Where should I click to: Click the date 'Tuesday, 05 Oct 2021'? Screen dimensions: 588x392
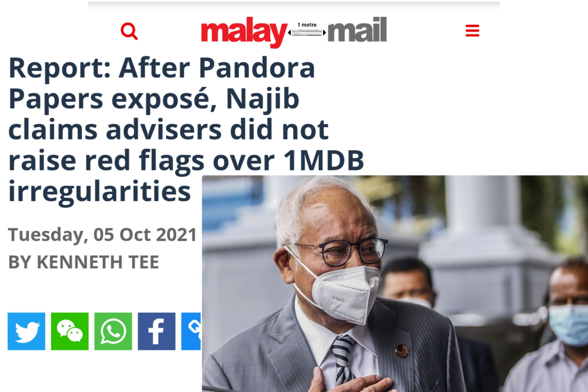102,235
